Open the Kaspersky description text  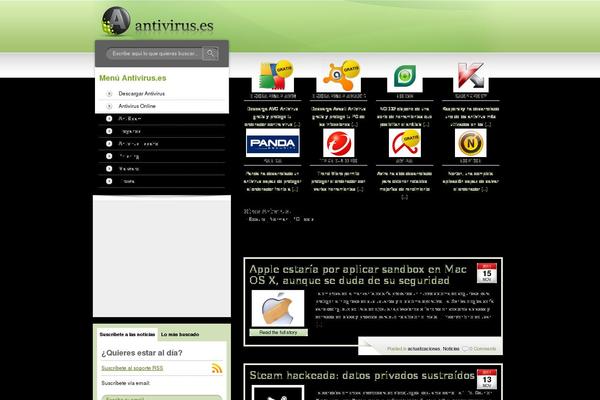tap(471, 116)
